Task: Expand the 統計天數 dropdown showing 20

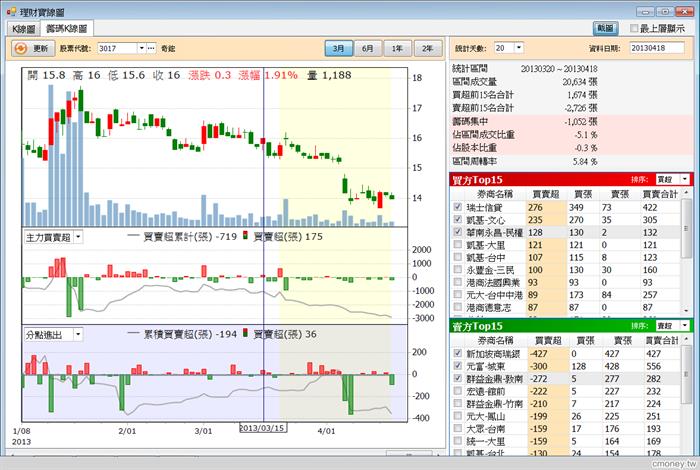Action: [518, 48]
